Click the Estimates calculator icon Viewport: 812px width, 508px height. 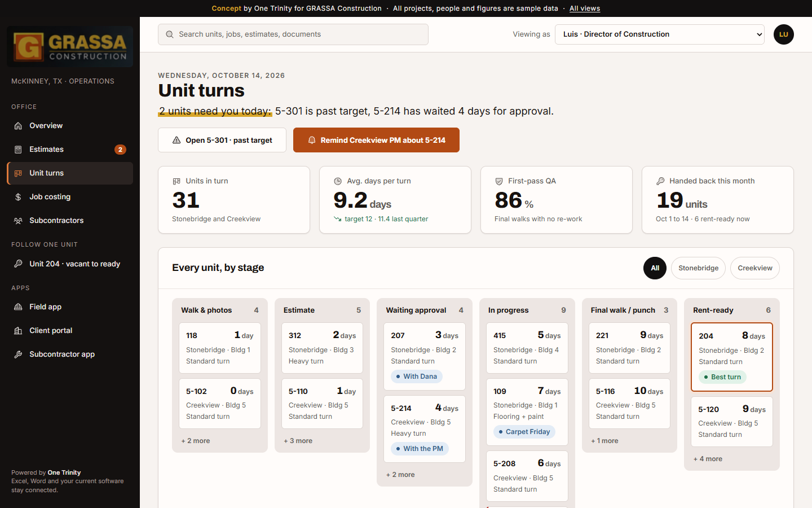(x=18, y=150)
